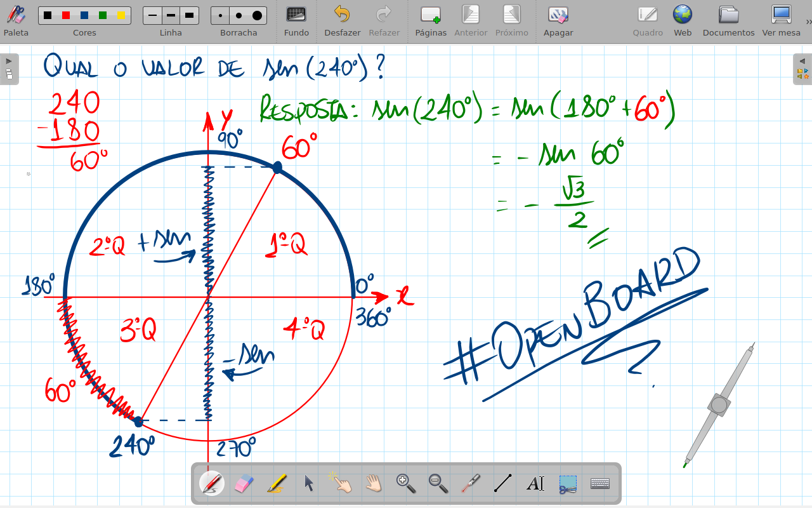Click Ver mesa to show desktop
The width and height of the screenshot is (812, 508).
point(781,21)
